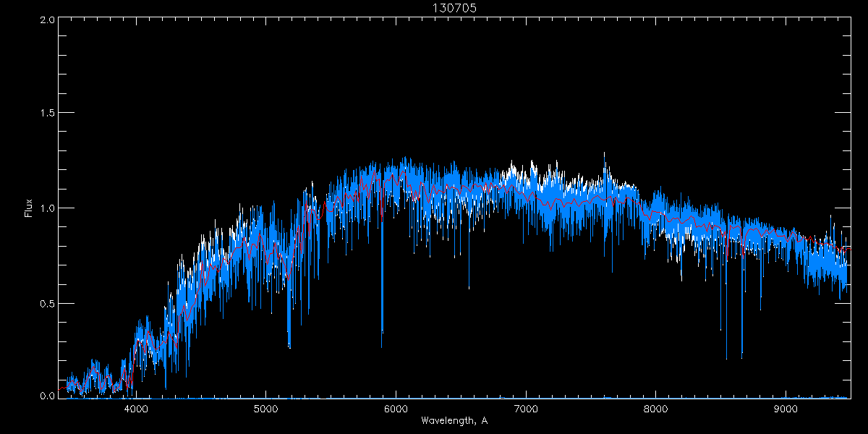The width and height of the screenshot is (868, 434).
Task: Click the 1.5 y-axis tick label
Action: [48, 114]
